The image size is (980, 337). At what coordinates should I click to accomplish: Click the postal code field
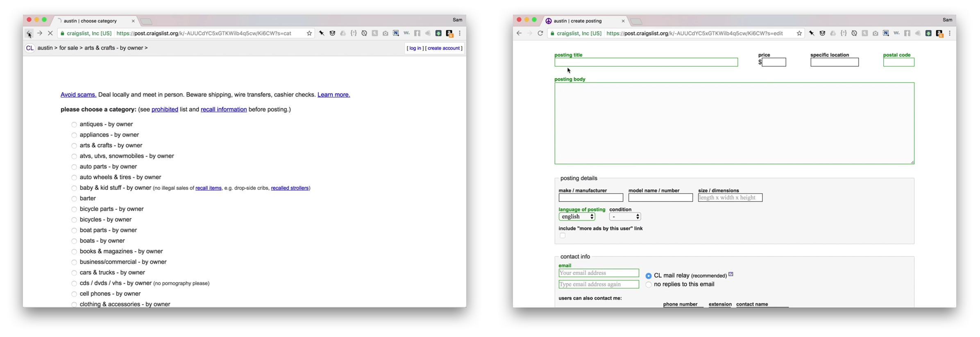click(x=899, y=62)
